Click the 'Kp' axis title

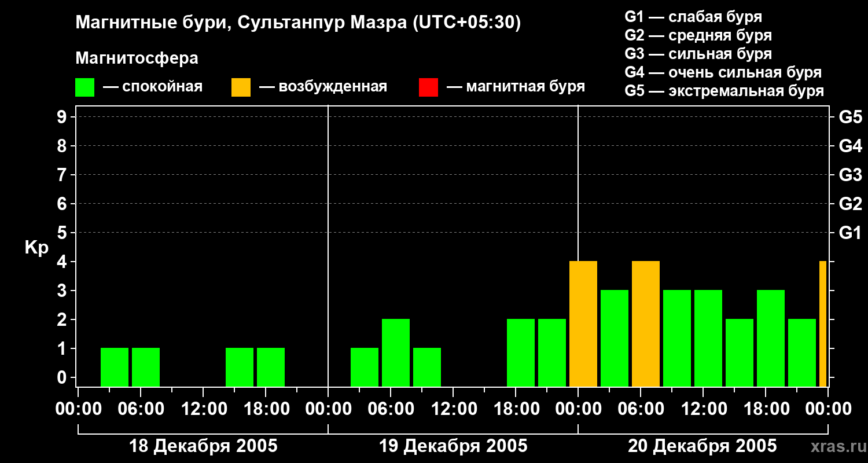tap(36, 248)
